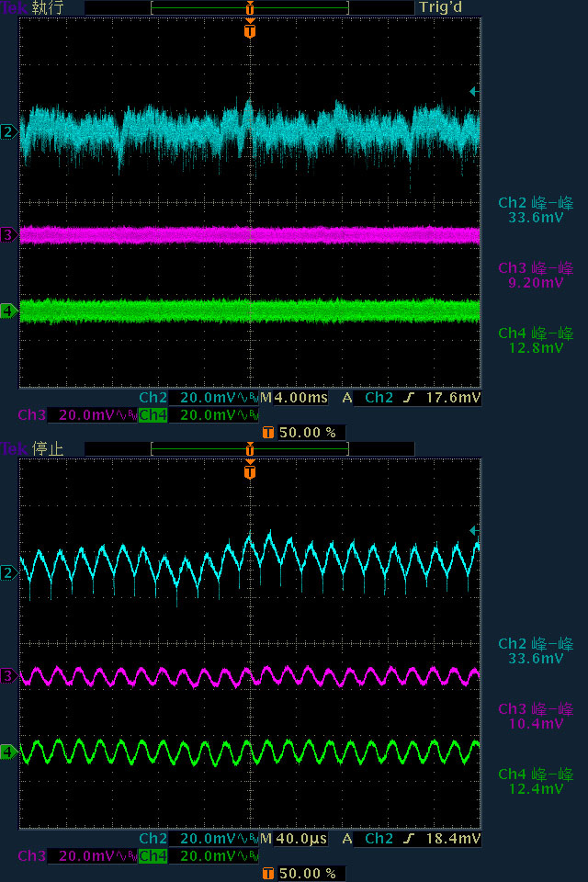Image resolution: width=588 pixels, height=882 pixels.
Task: Click rising-edge slope icon beside 17.6mV
Action: [409, 398]
